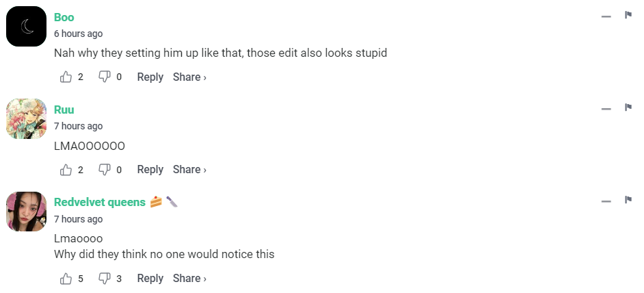The image size is (644, 293).
Task: Thumbs down Ruu's comment
Action: pyautogui.click(x=105, y=170)
